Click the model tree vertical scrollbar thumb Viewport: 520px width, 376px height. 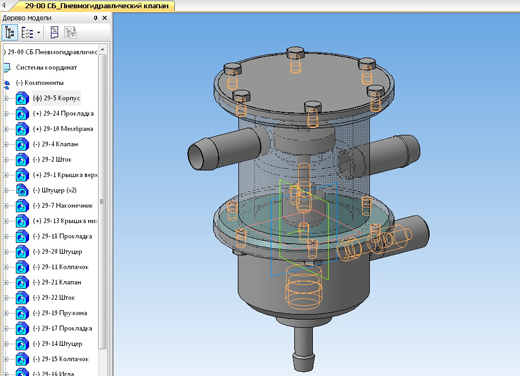[x=102, y=201]
